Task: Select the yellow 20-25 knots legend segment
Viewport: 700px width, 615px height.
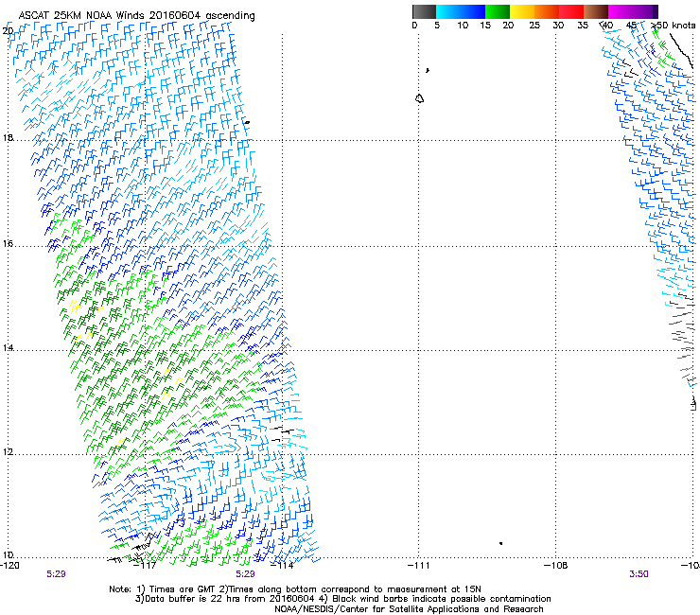Action: [522, 11]
